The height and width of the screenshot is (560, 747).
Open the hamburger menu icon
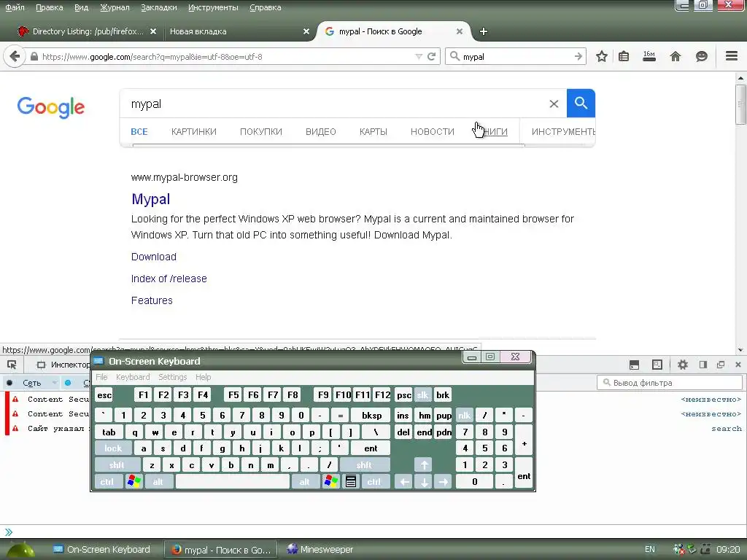point(732,56)
